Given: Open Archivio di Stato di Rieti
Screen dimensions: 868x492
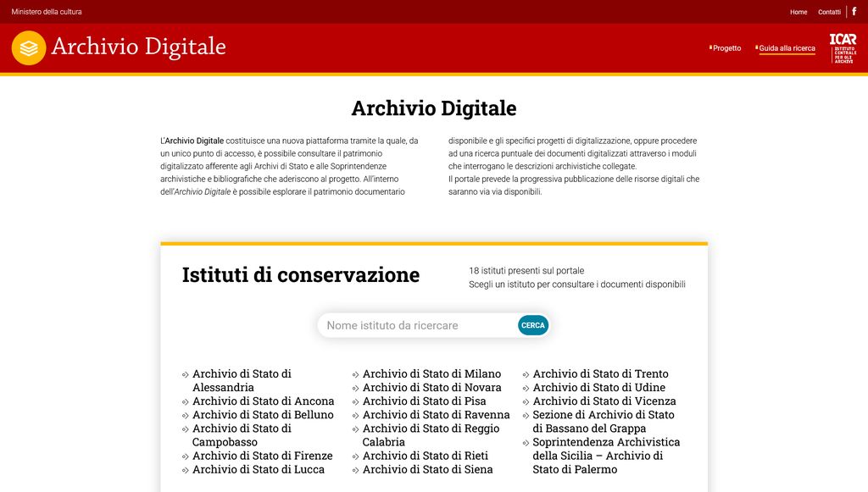Looking at the screenshot, I should [426, 456].
